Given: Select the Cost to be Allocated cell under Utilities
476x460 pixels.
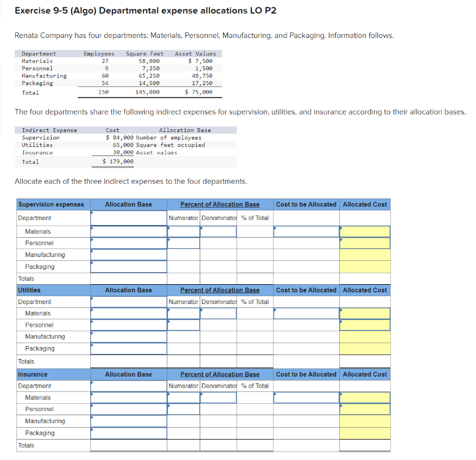Looking at the screenshot, I should [306, 313].
